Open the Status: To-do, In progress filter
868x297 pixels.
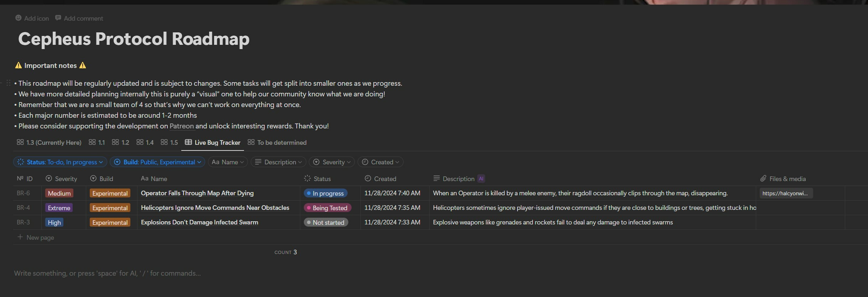coord(60,162)
